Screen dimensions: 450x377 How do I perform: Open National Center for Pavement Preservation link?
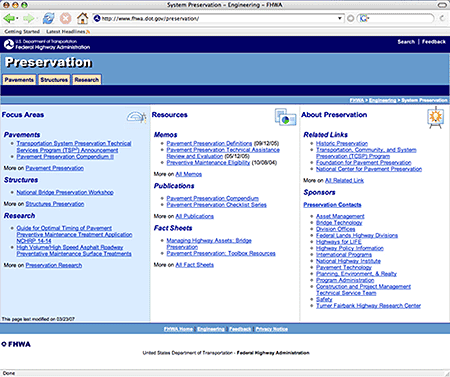coord(369,169)
